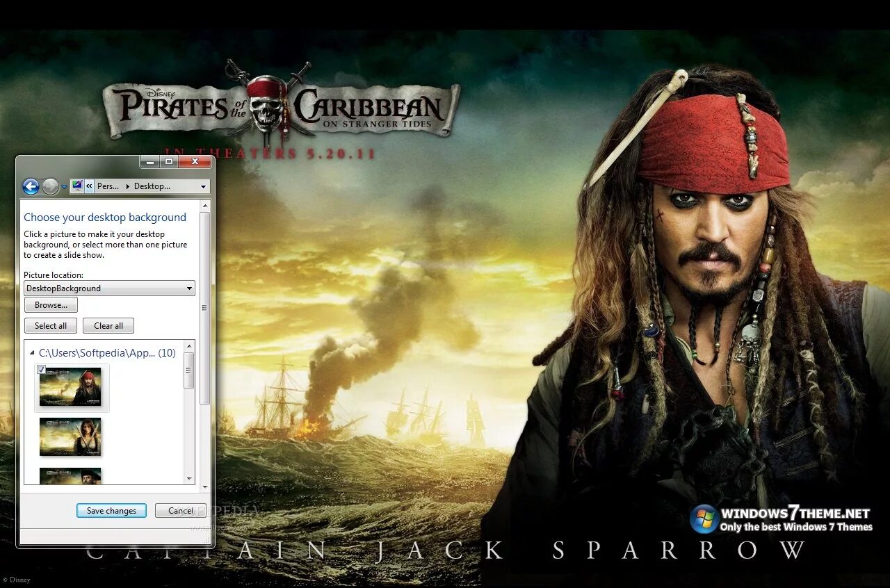Viewport: 890px width, 588px height.
Task: Click the 'Picture location:' label
Action: click(x=54, y=275)
